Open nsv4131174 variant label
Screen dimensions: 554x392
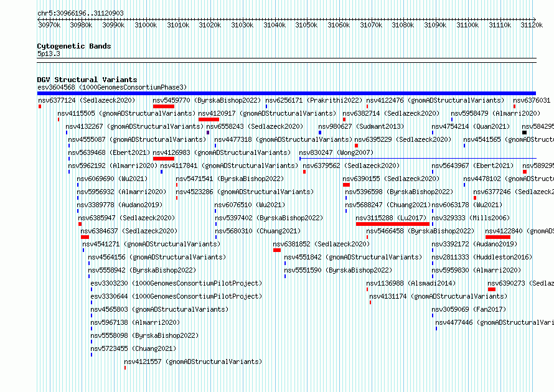pyautogui.click(x=438, y=296)
